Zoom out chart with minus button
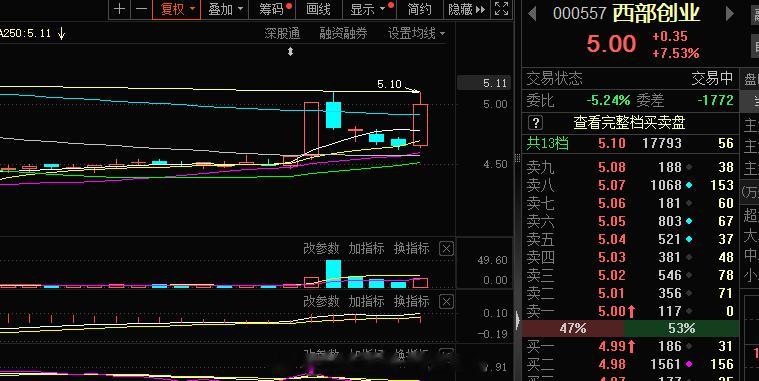Image resolution: width=759 pixels, height=381 pixels. (141, 9)
